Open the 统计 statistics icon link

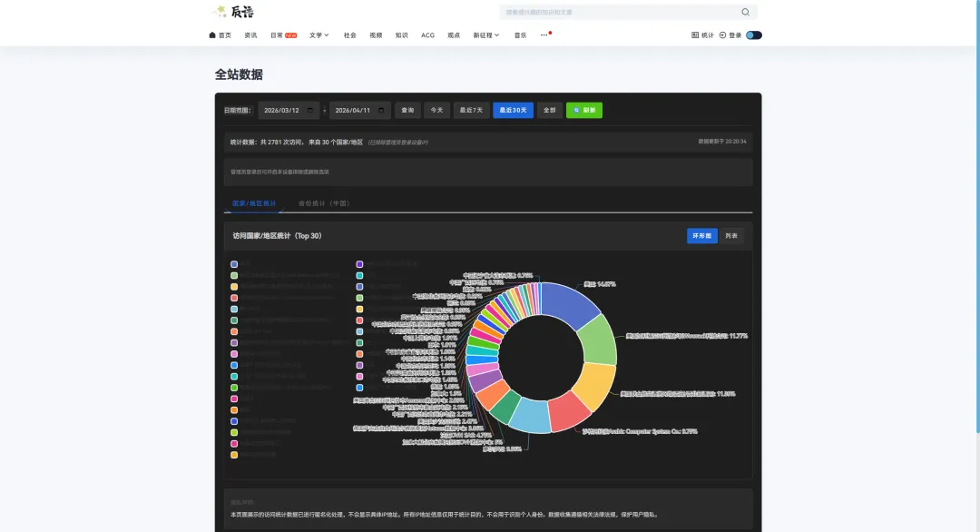[695, 35]
